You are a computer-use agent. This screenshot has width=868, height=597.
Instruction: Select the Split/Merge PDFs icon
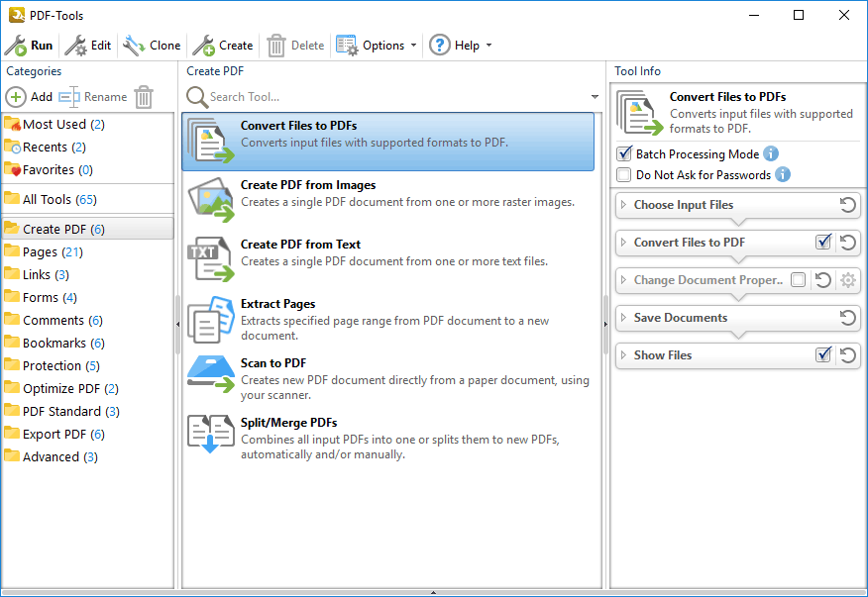coord(210,435)
